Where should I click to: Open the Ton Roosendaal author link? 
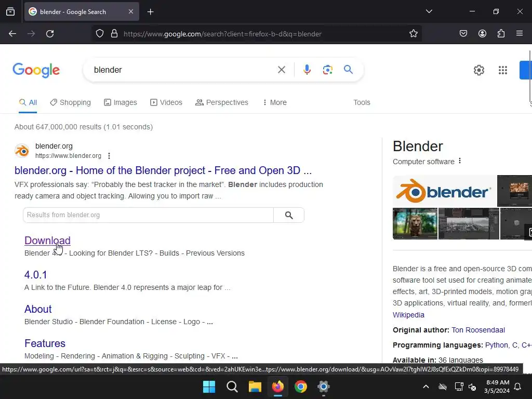[x=478, y=330]
